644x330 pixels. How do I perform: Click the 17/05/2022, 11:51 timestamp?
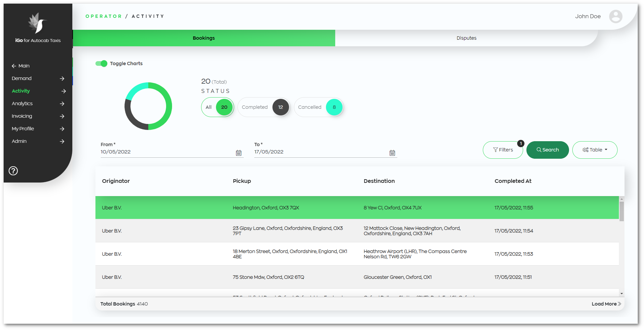[x=513, y=277]
